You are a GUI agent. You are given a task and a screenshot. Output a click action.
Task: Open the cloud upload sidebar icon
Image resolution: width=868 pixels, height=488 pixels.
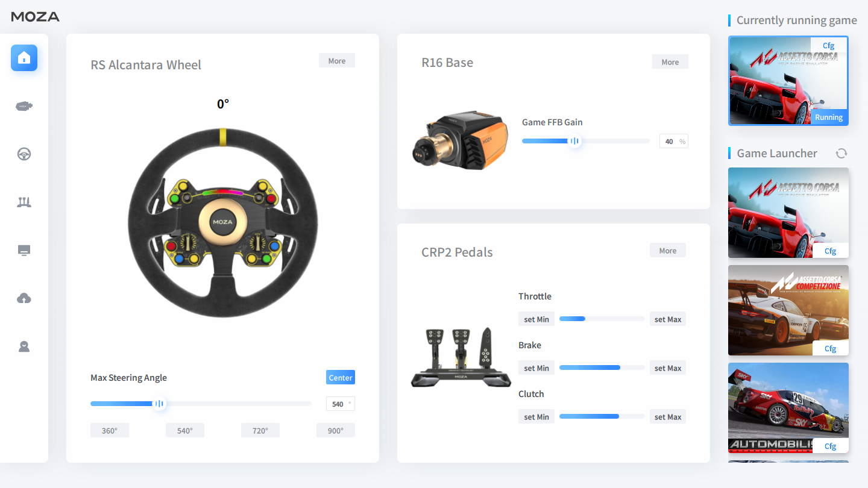pyautogui.click(x=24, y=298)
